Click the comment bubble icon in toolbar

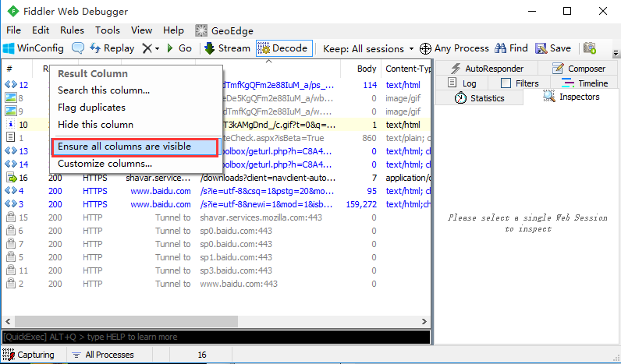(78, 48)
